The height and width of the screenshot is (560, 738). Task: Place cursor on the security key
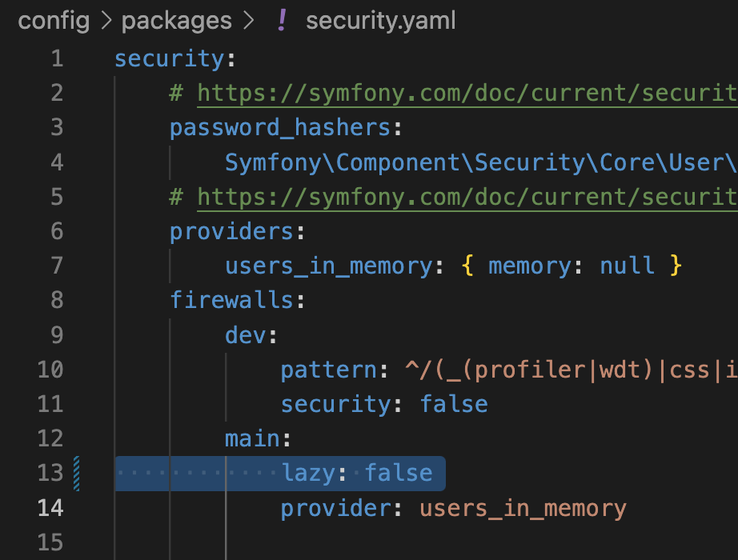(x=168, y=58)
